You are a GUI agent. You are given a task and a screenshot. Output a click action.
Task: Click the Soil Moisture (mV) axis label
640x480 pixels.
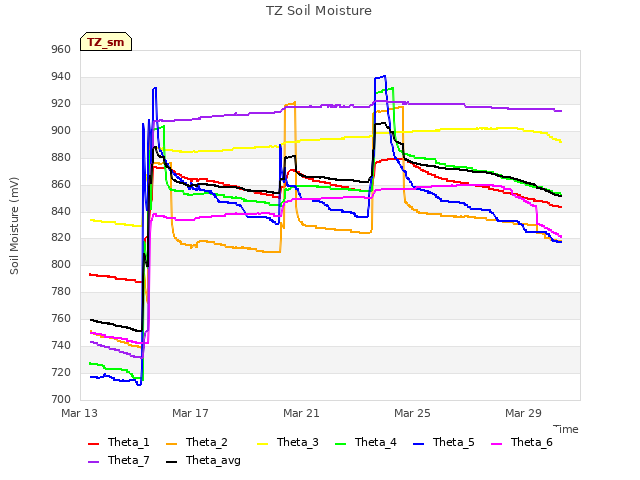pos(14,226)
